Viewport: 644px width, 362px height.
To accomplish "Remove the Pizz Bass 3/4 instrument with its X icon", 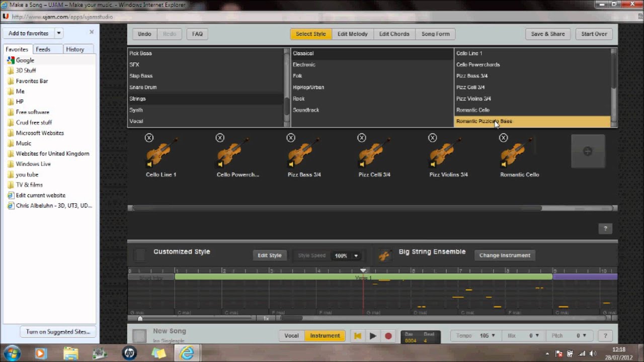I will (291, 138).
